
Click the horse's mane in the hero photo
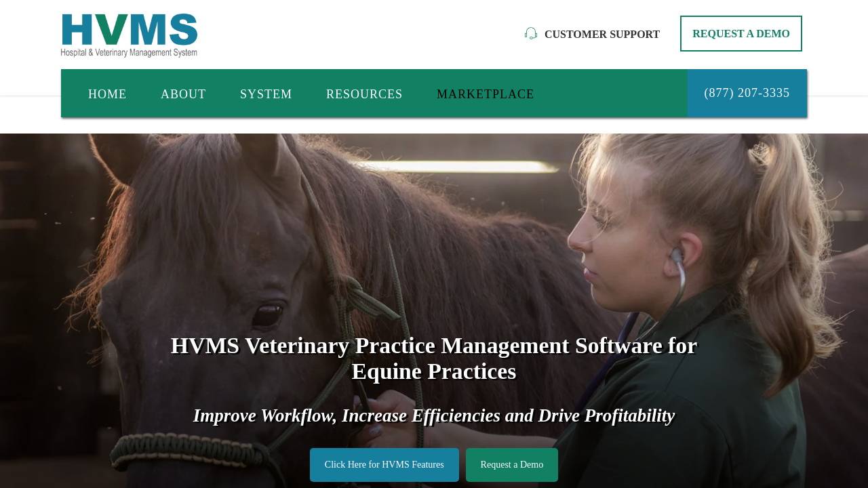coord(434,224)
